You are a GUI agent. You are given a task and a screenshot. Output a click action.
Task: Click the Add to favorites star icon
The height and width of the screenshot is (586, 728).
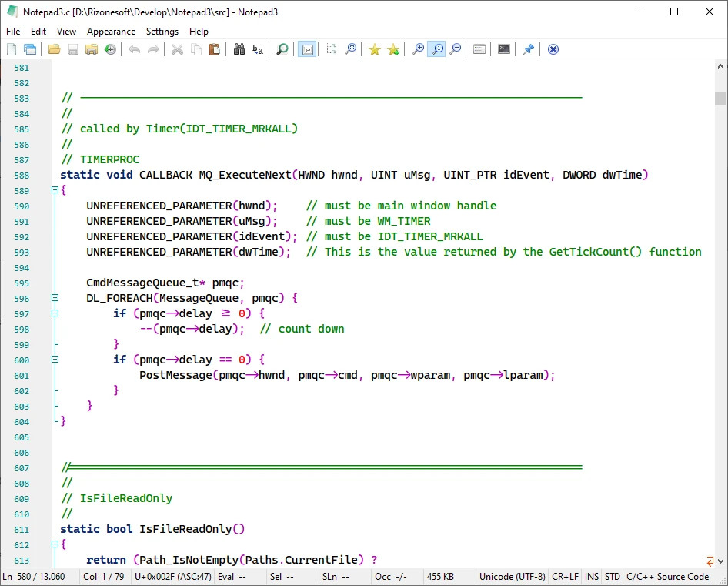[375, 49]
